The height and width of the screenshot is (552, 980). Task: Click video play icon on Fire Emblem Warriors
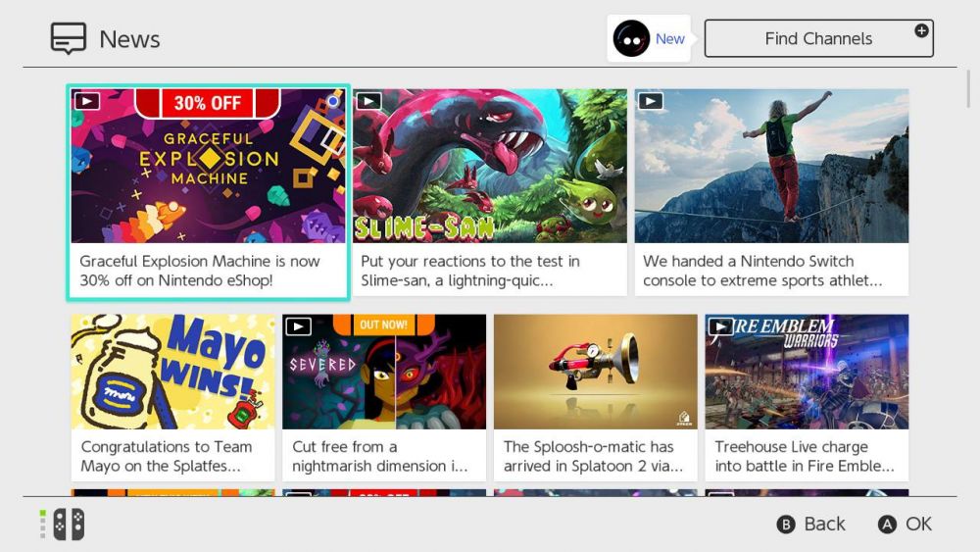pos(720,326)
